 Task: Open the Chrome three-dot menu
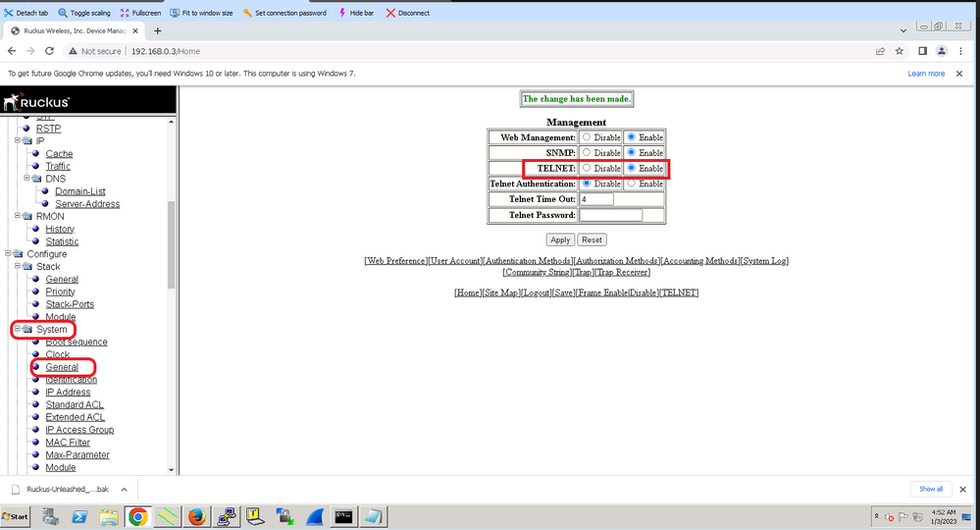click(x=963, y=51)
